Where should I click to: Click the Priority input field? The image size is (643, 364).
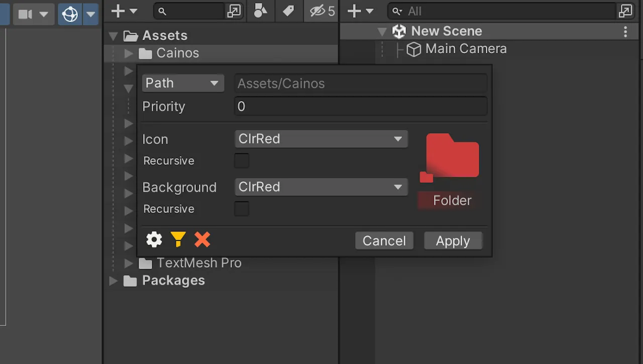pos(361,106)
